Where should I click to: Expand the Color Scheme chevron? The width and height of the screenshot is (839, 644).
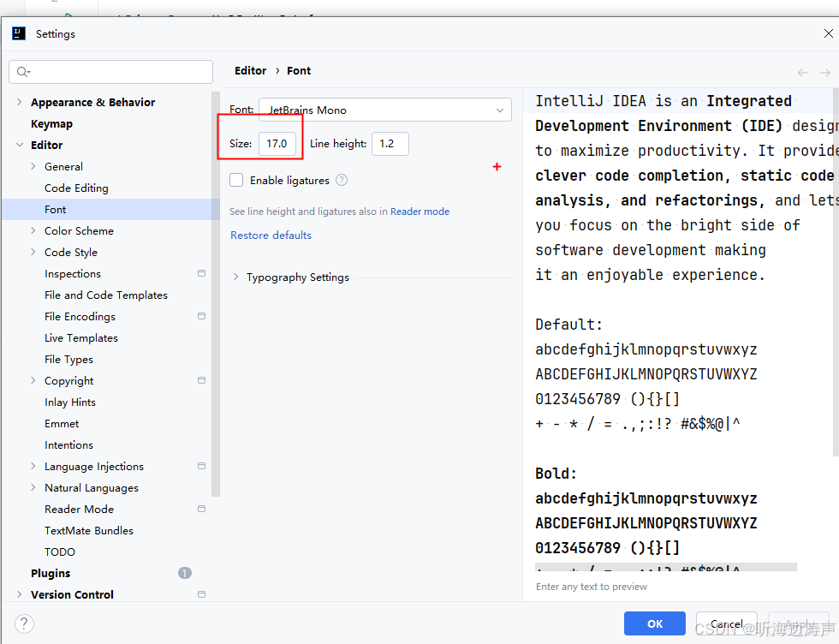(x=33, y=230)
